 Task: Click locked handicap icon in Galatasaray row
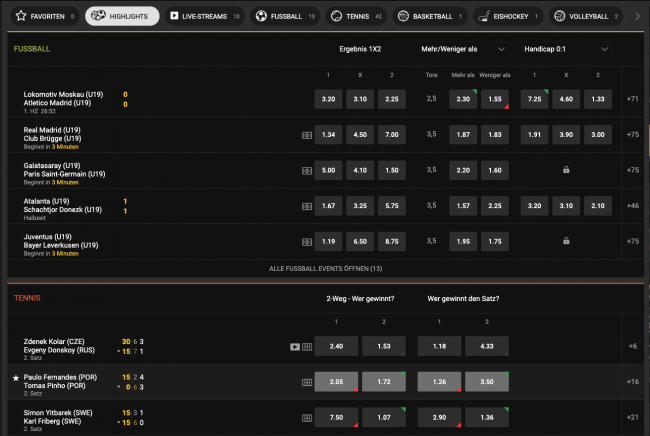click(x=566, y=170)
